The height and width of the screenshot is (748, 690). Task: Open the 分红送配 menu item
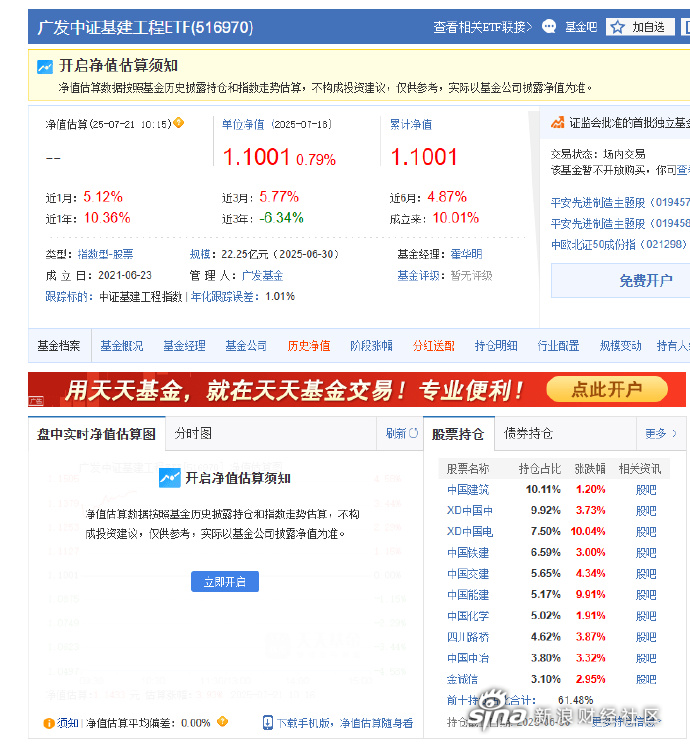click(x=434, y=345)
